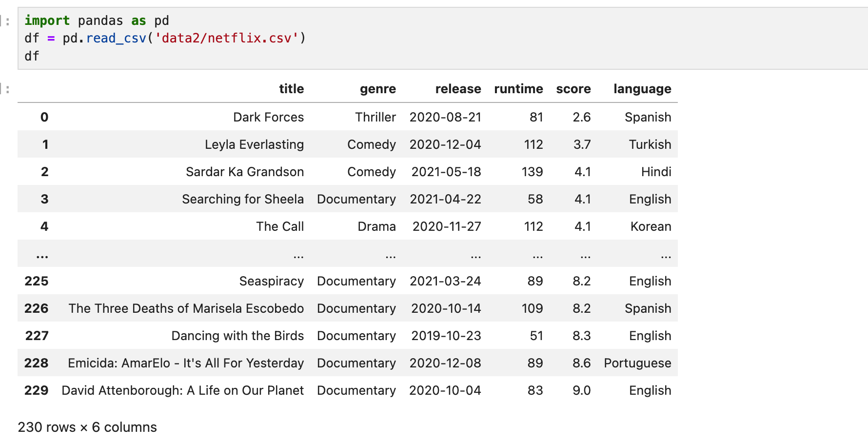Click release date 2020-08-21
This screenshot has width=868, height=445.
tap(445, 117)
